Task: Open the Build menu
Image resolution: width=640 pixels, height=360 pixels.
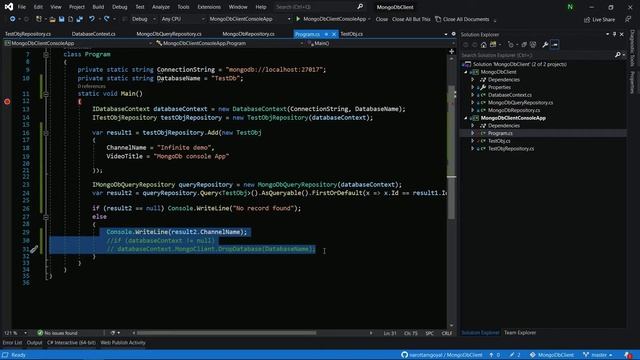Action: pyautogui.click(x=98, y=7)
